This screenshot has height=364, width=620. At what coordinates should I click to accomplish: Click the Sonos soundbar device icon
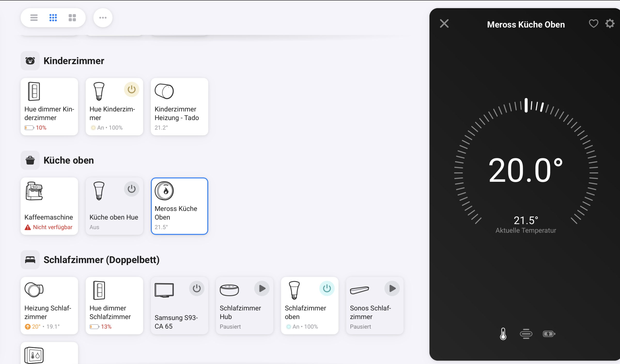pos(359,290)
